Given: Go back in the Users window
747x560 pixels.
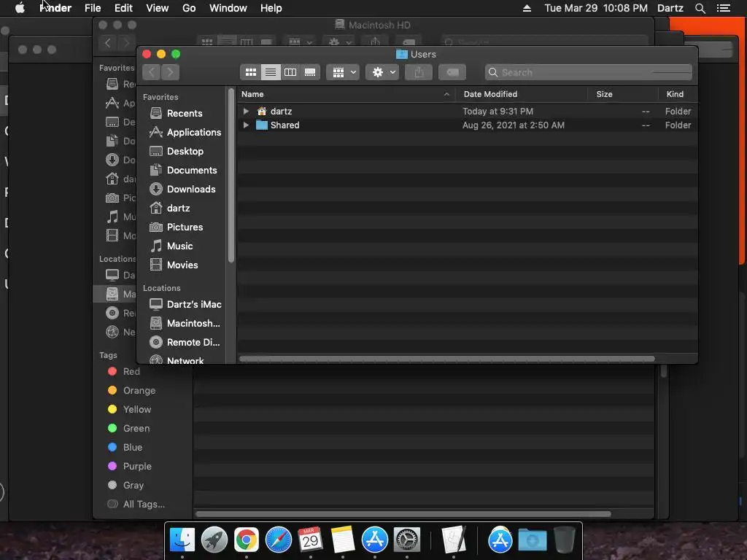Looking at the screenshot, I should (x=152, y=72).
